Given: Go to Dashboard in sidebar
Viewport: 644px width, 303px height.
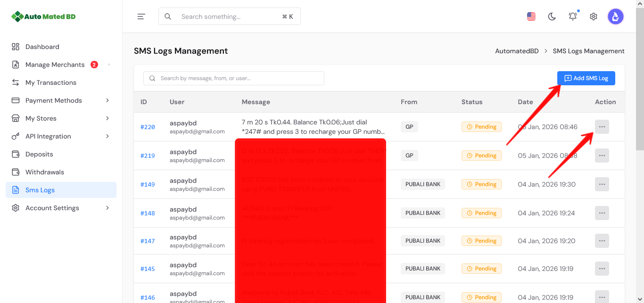Looking at the screenshot, I should click(42, 47).
